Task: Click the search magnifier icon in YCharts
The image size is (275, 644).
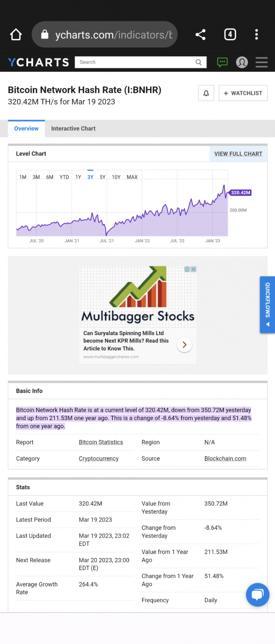Action: [x=199, y=62]
